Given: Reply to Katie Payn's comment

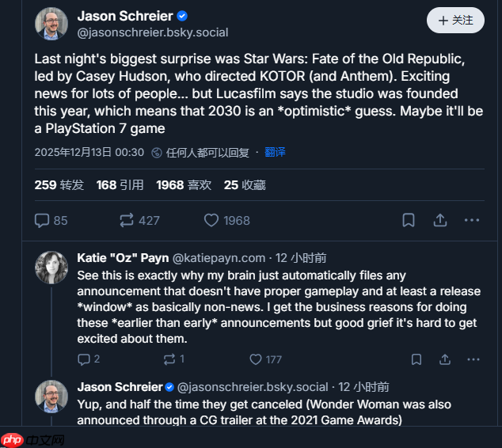Looking at the screenshot, I should (88, 359).
